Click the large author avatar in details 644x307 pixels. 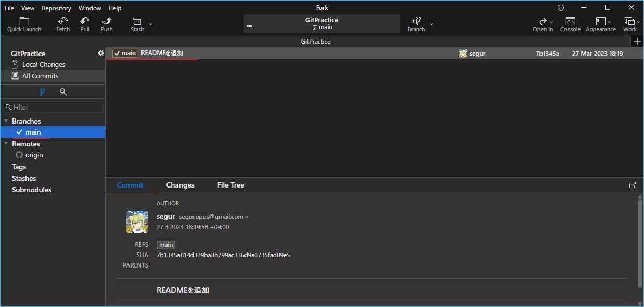point(137,222)
